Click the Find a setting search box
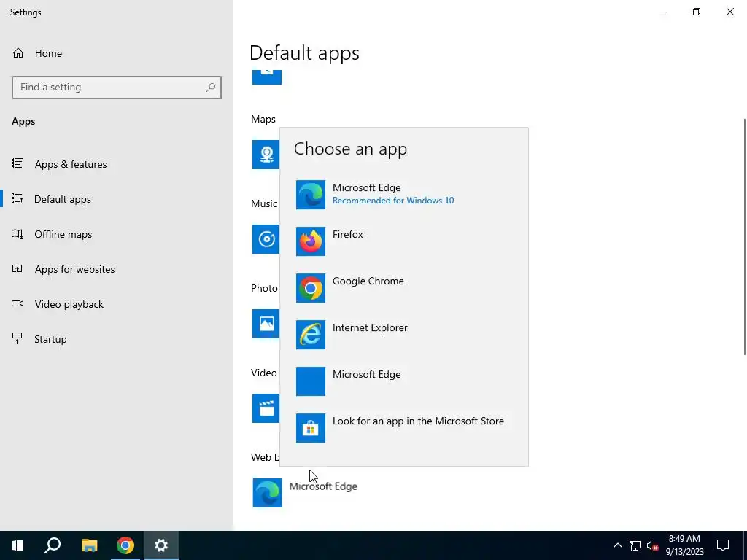The width and height of the screenshot is (747, 560). [117, 87]
